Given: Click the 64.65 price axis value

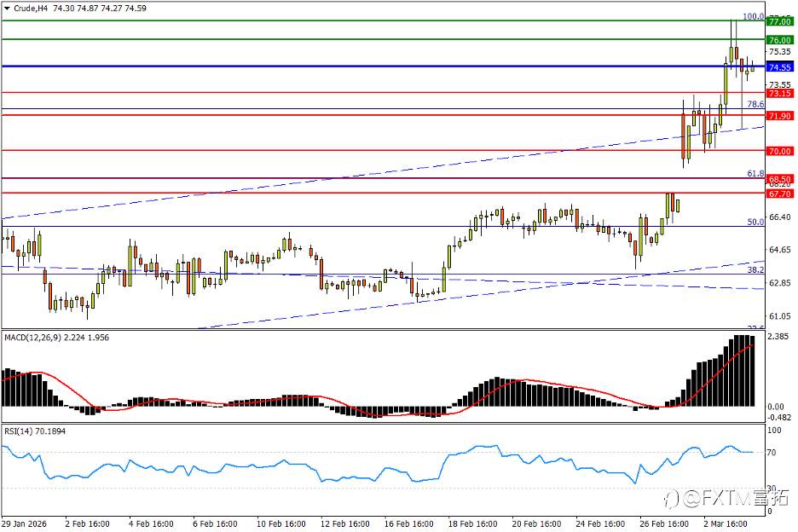Looking at the screenshot, I should pos(780,250).
